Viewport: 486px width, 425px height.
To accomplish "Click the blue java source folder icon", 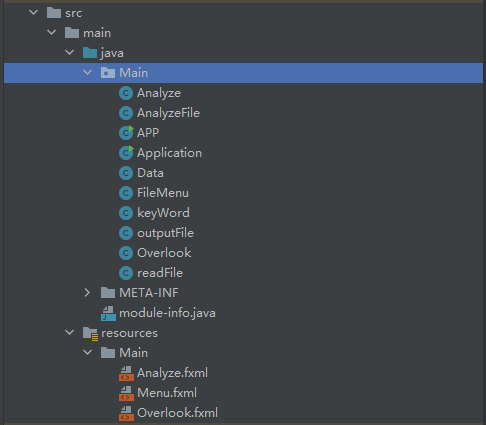I will point(90,53).
